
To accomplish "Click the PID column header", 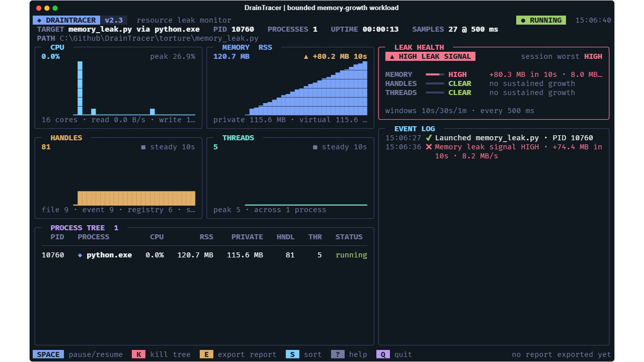I will [x=57, y=237].
